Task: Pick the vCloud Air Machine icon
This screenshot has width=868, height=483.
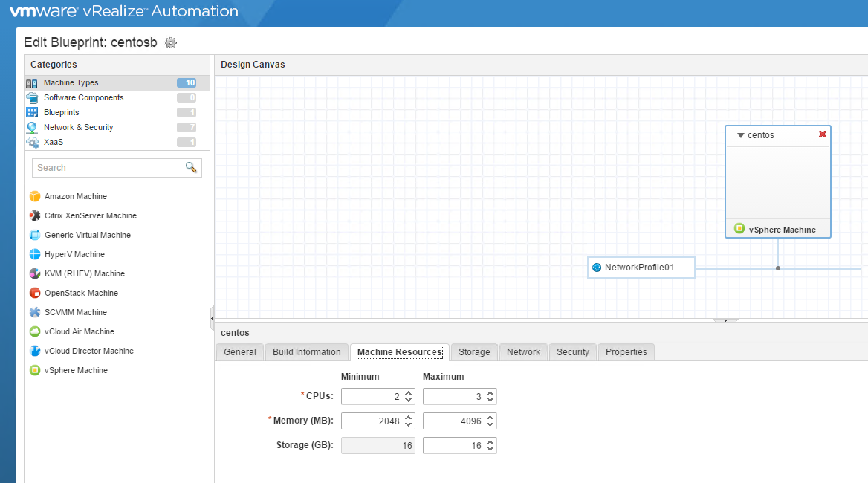Action: coord(35,332)
